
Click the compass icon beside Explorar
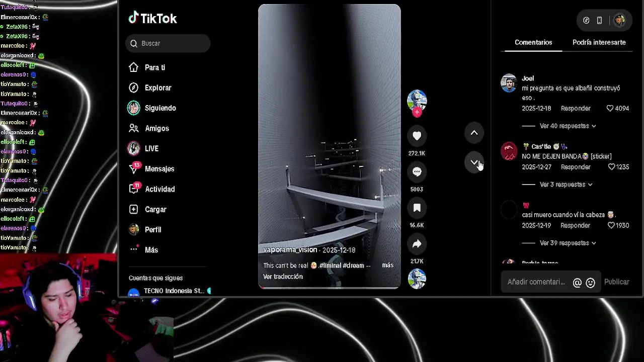[133, 87]
